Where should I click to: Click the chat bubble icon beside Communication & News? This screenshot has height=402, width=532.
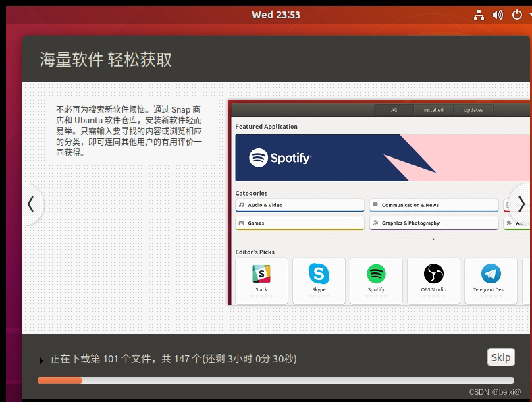tap(375, 205)
